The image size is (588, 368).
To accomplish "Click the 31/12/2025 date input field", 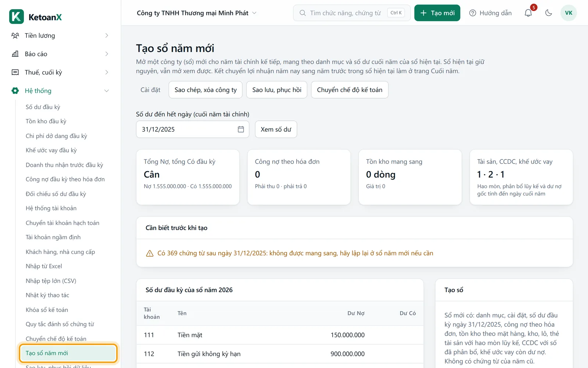I will pyautogui.click(x=193, y=129).
